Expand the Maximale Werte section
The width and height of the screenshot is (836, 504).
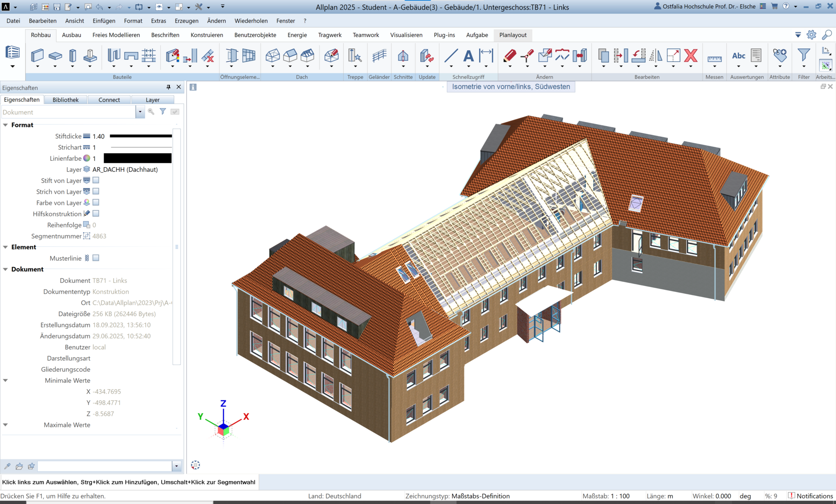click(x=6, y=425)
